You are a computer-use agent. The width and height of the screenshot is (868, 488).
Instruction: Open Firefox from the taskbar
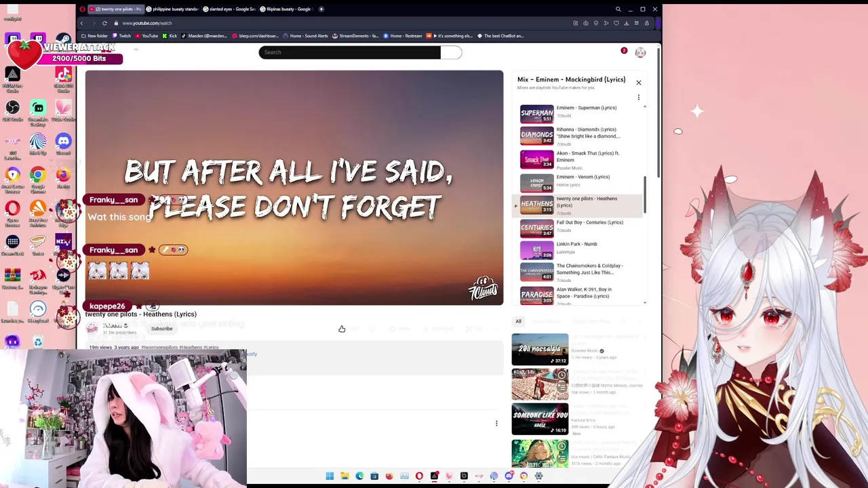click(x=389, y=476)
